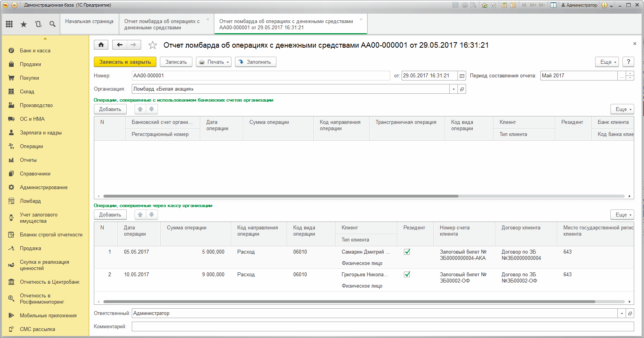Open the Отчетность в Росфинмониторинг section
The width and height of the screenshot is (644, 338).
(42, 299)
